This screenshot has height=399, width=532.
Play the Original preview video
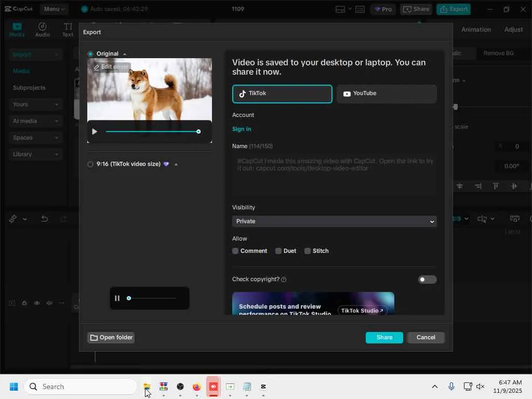coord(95,131)
